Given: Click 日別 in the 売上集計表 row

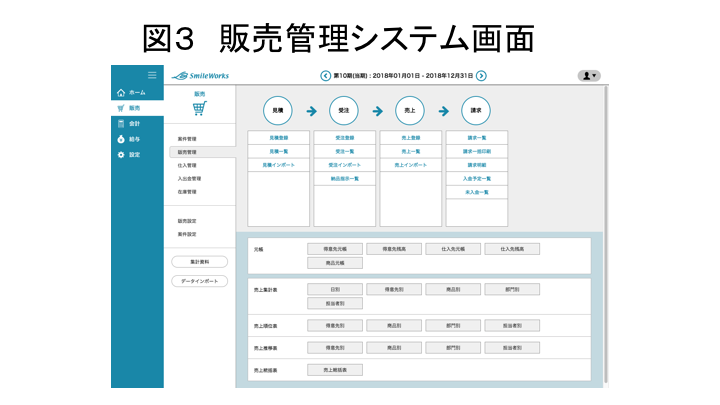Looking at the screenshot, I should [x=335, y=289].
